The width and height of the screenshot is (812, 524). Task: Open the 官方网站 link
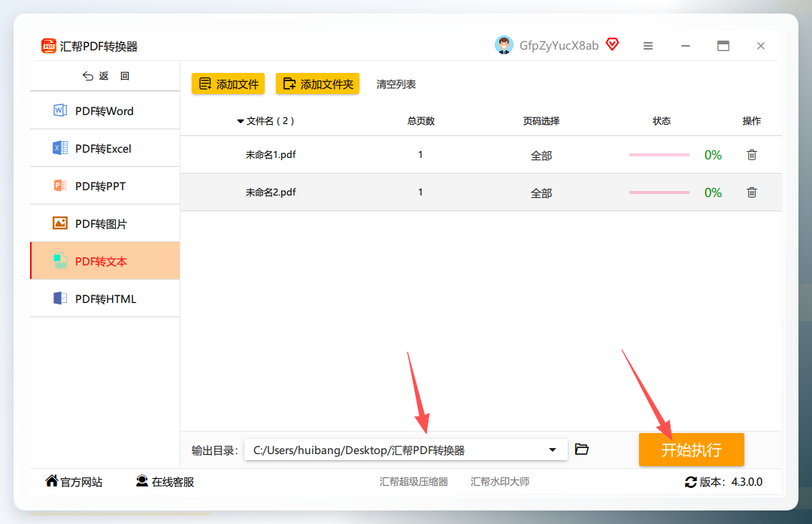tap(81, 482)
